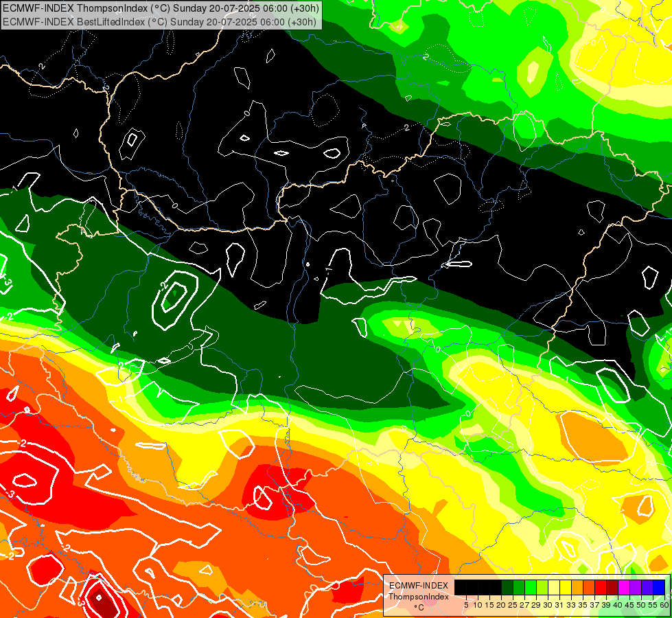Click legend scale value 25
The image size is (672, 618).
(x=513, y=605)
